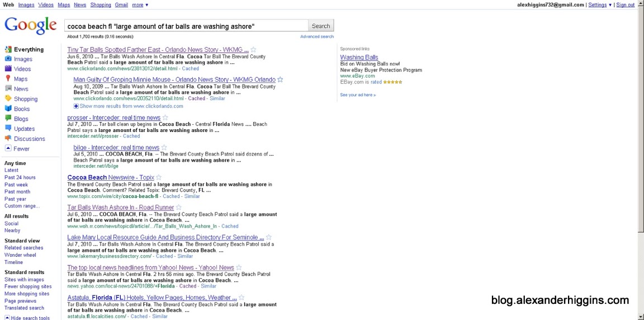Open Maps in the top navigation bar
The height and width of the screenshot is (320, 644).
pos(64,5)
